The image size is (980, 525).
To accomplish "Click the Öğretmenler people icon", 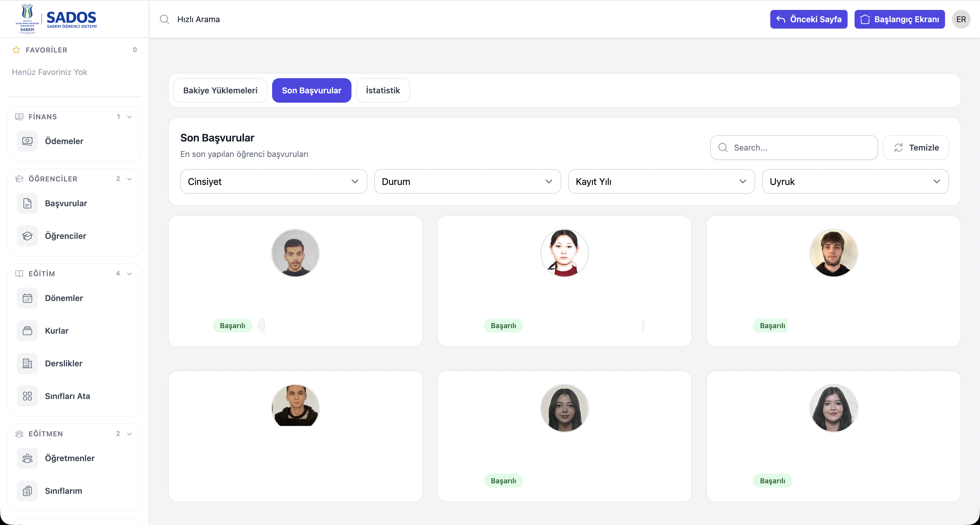I will (x=27, y=458).
